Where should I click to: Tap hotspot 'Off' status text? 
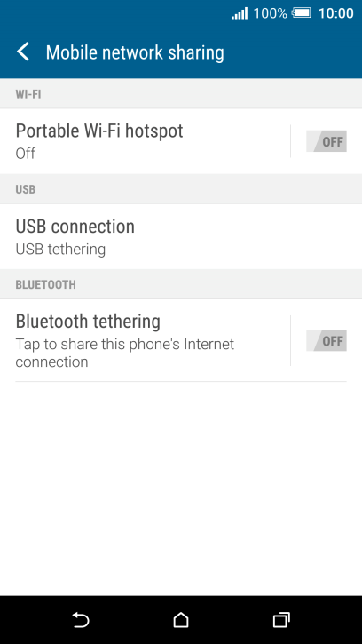[x=26, y=154]
